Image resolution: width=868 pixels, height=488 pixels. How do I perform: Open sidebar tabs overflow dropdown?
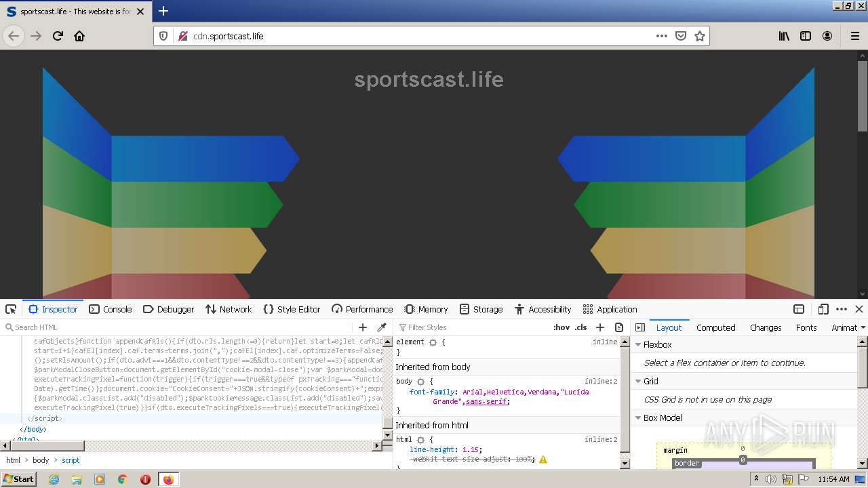[x=863, y=327]
